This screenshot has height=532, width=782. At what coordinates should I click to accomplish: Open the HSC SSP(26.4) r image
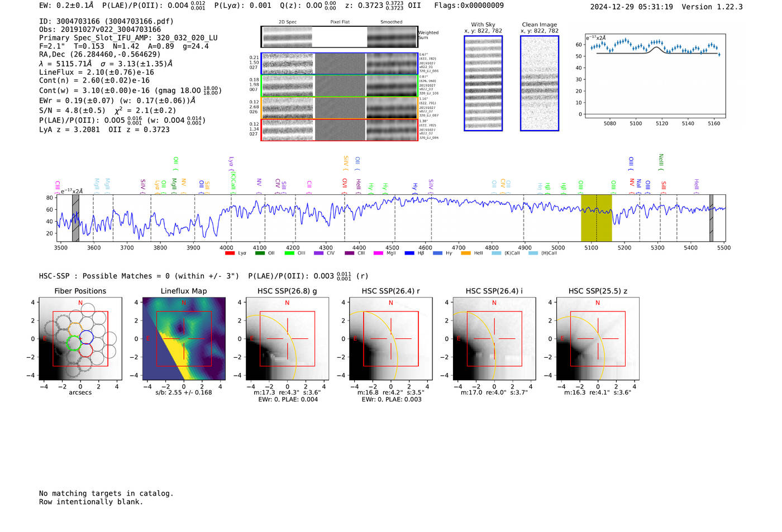tap(391, 339)
